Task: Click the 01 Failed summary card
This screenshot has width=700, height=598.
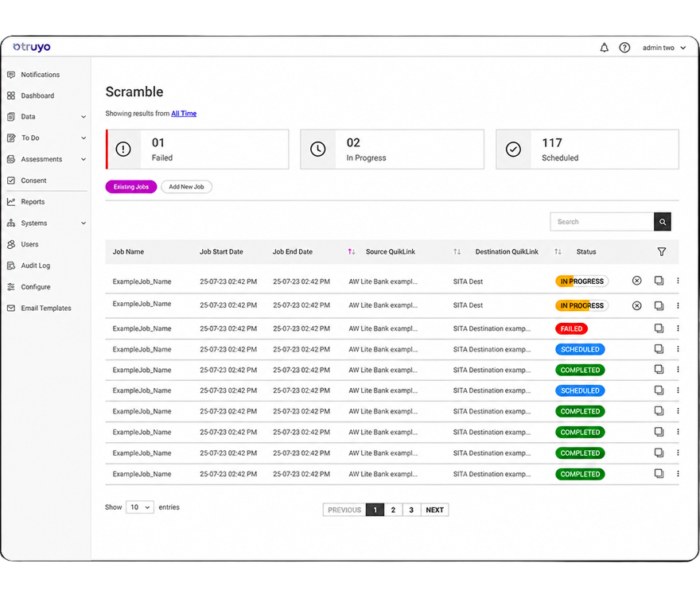Action: click(197, 149)
